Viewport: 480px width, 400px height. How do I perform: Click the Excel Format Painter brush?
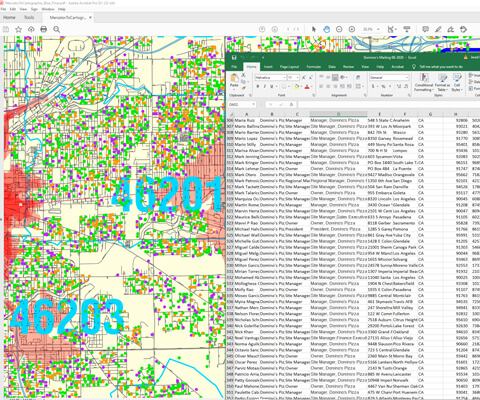(244, 88)
